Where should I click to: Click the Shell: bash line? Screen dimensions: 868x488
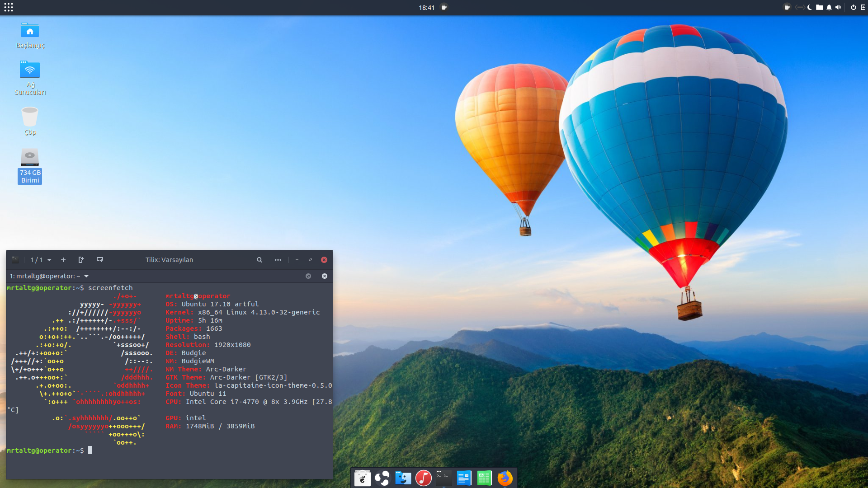(188, 337)
